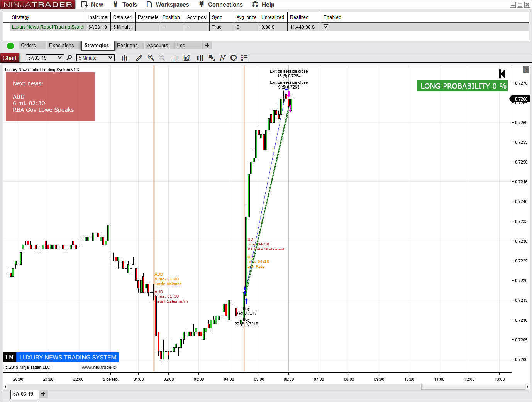Click the Luxury News Trading System banner
Viewport: 532px width, 402px height.
(x=61, y=357)
